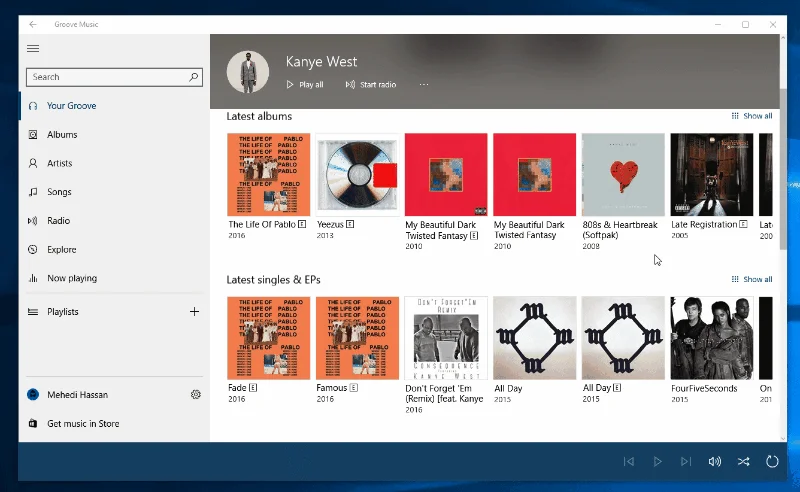
Task: Go back with the back arrow
Action: click(33, 24)
